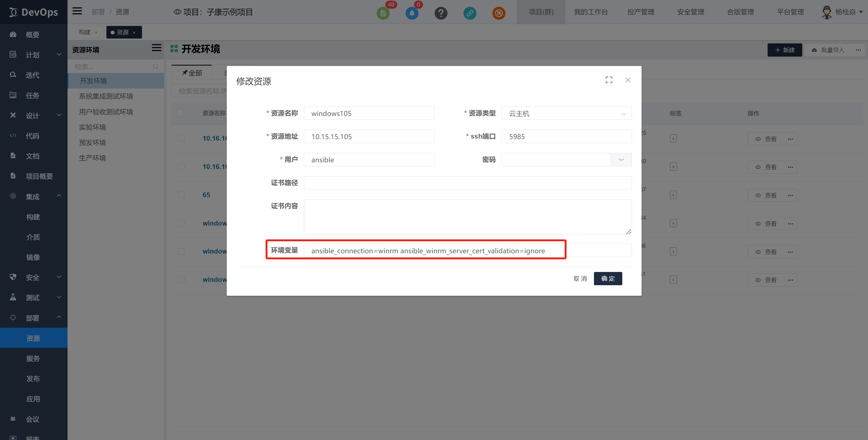Viewport: 868px width, 440px height.
Task: Open the blue bell notifications icon
Action: [412, 13]
